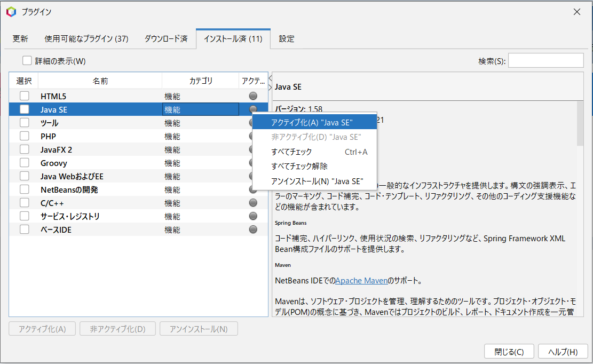Choose すべてチェック解除 from the context menu
The height and width of the screenshot is (364, 593).
pyautogui.click(x=314, y=167)
